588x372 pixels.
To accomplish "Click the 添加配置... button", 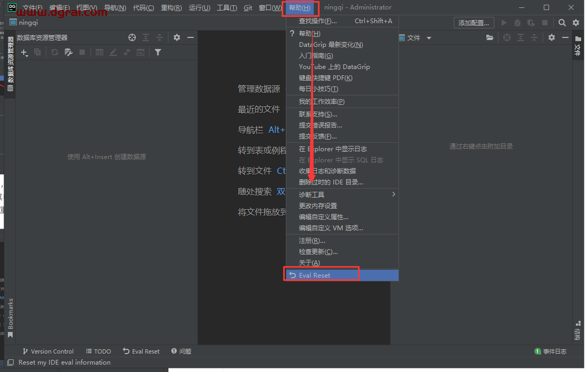I will pyautogui.click(x=474, y=23).
